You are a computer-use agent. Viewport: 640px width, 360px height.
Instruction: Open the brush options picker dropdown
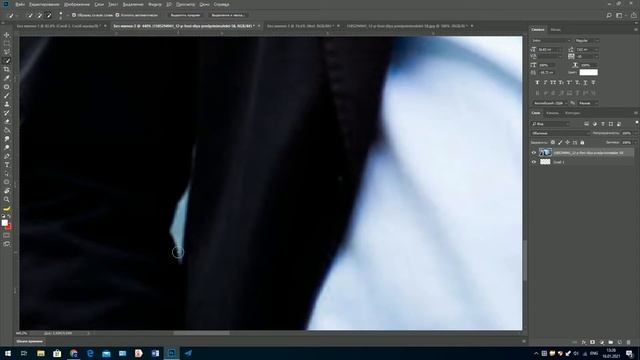point(60,15)
